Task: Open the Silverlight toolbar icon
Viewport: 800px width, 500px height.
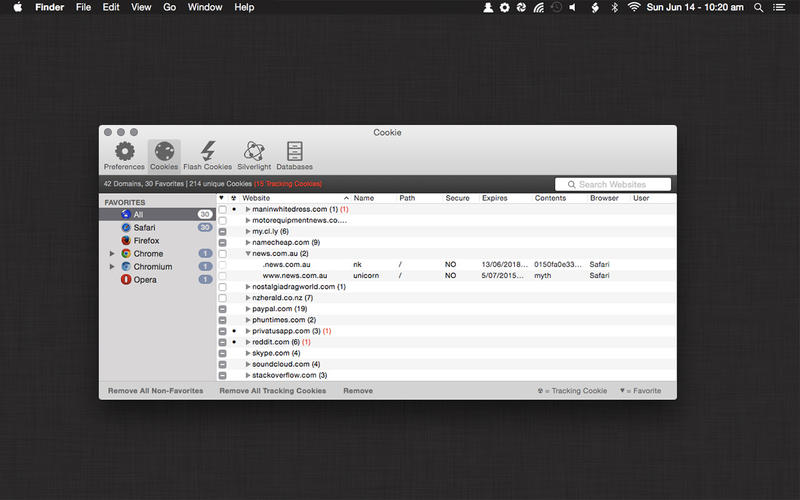Action: (x=253, y=155)
